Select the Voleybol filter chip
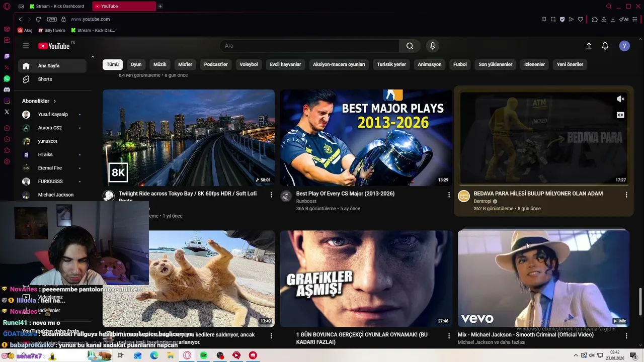 click(x=249, y=64)
